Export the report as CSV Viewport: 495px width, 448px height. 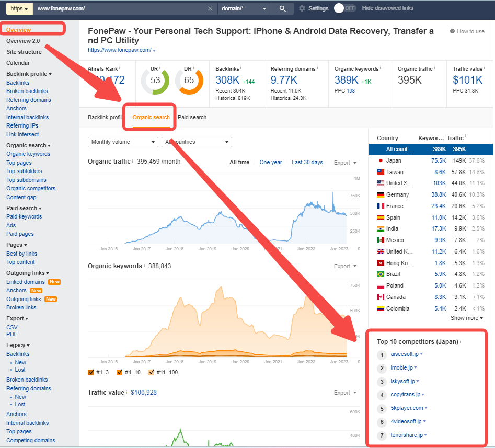pyautogui.click(x=12, y=327)
